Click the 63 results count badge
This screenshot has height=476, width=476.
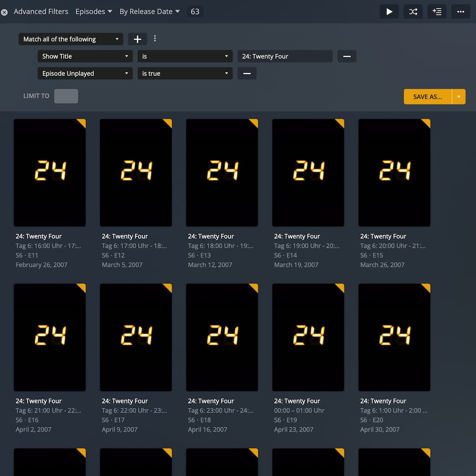coord(195,12)
